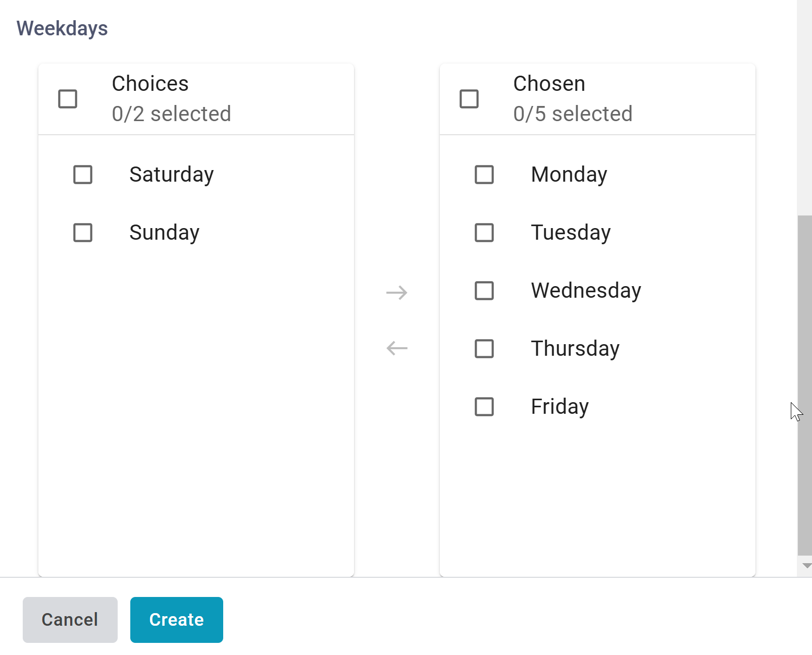Click the right arrow move-to-Chosen icon
The height and width of the screenshot is (655, 812).
click(396, 293)
